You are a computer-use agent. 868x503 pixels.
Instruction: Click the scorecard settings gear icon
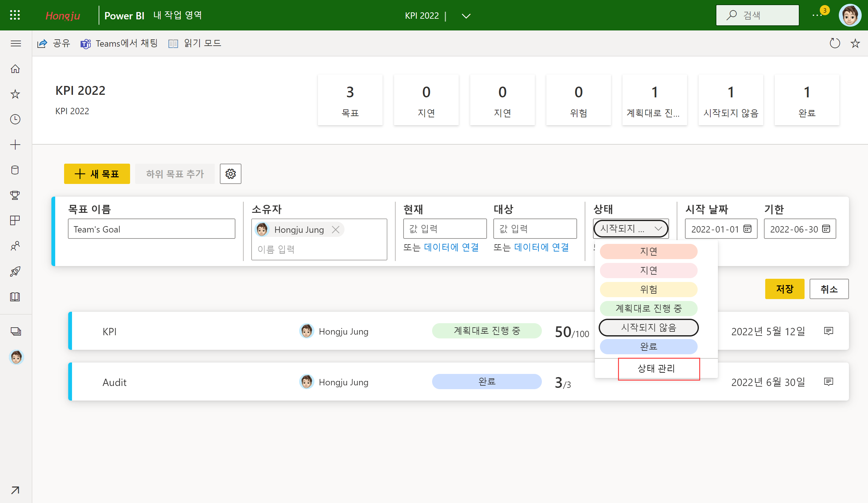coord(230,174)
